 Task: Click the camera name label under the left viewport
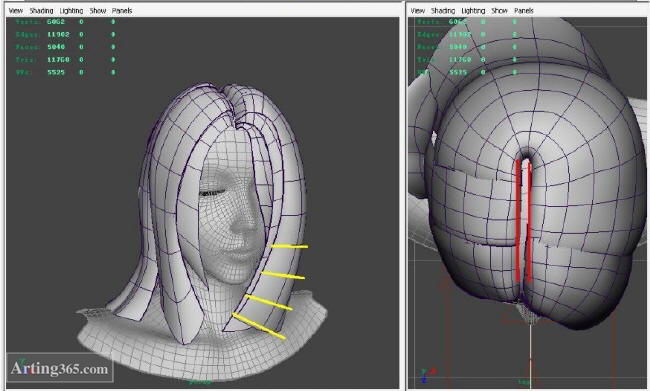pos(200,381)
